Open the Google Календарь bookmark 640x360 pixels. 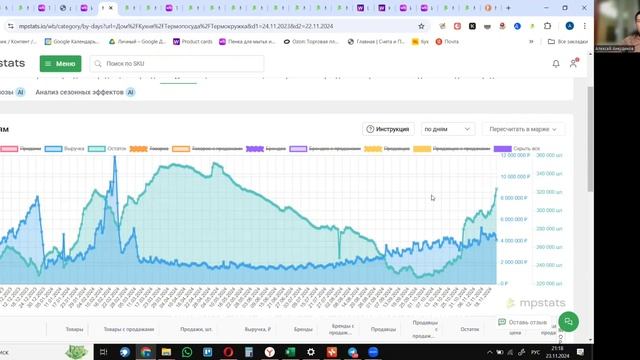tap(71, 41)
